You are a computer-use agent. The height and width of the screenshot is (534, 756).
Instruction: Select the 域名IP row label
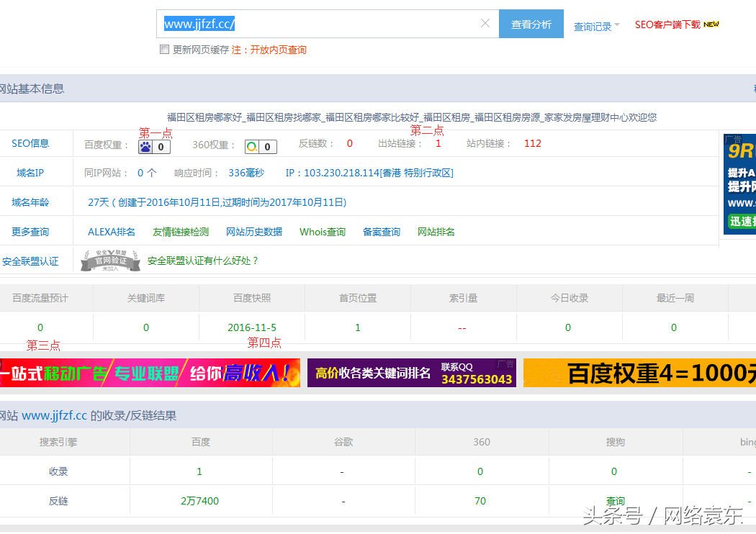30,173
